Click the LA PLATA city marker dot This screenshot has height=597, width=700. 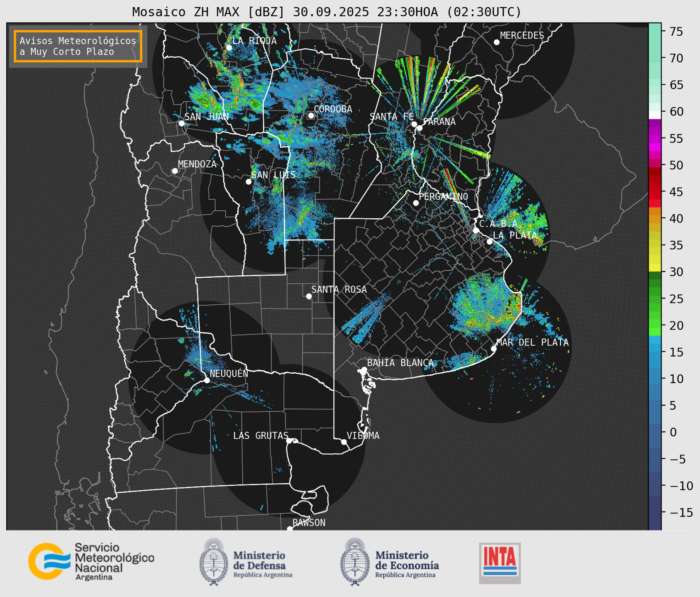click(x=490, y=242)
